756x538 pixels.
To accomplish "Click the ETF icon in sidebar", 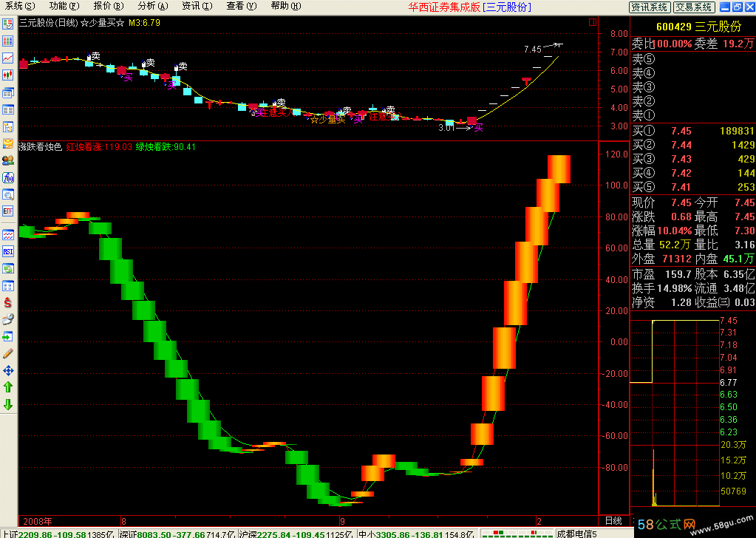I will pos(7,211).
